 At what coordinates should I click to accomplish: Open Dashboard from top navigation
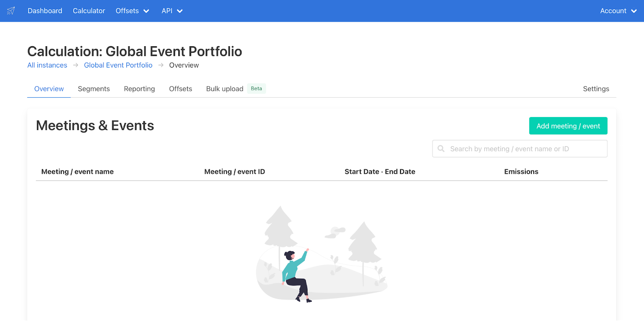tap(45, 11)
